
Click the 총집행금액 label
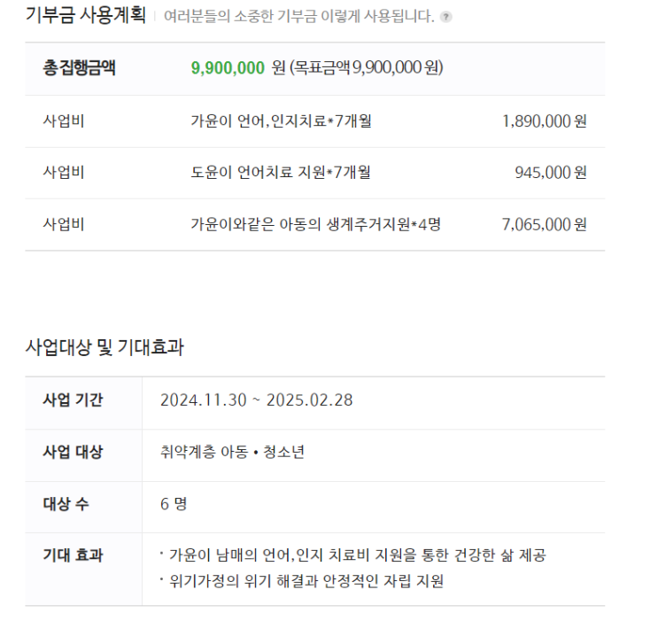(x=79, y=68)
